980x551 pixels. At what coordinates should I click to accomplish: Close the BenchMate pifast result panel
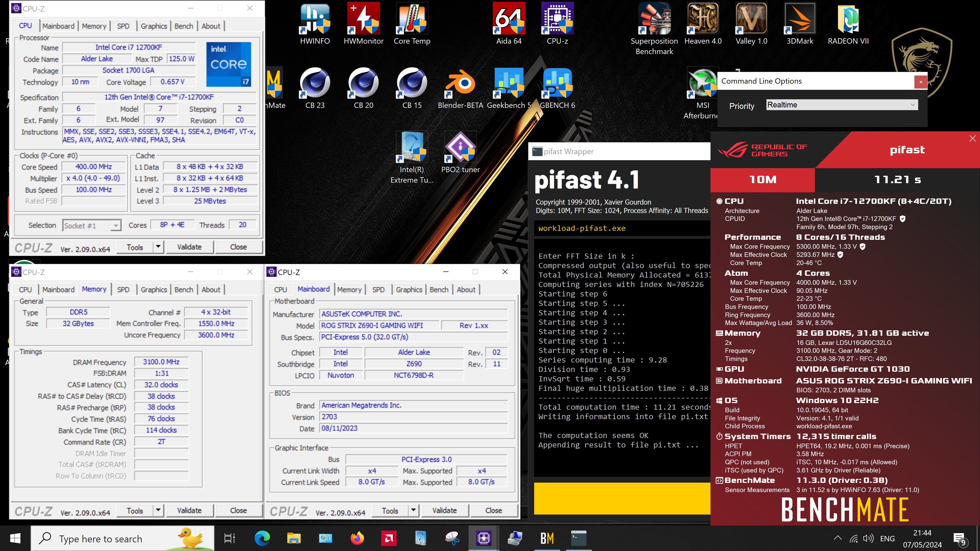(x=972, y=139)
